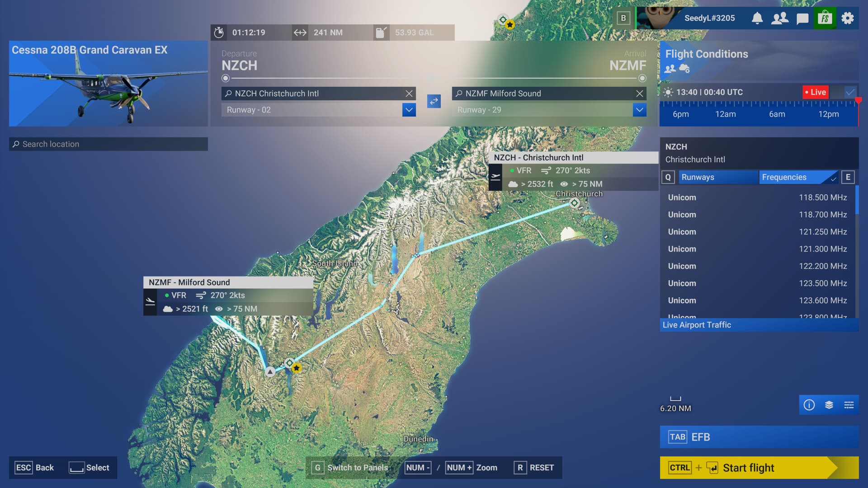The width and height of the screenshot is (868, 488).
Task: Select Unicom 122.200 MHz frequency
Action: coord(758,266)
